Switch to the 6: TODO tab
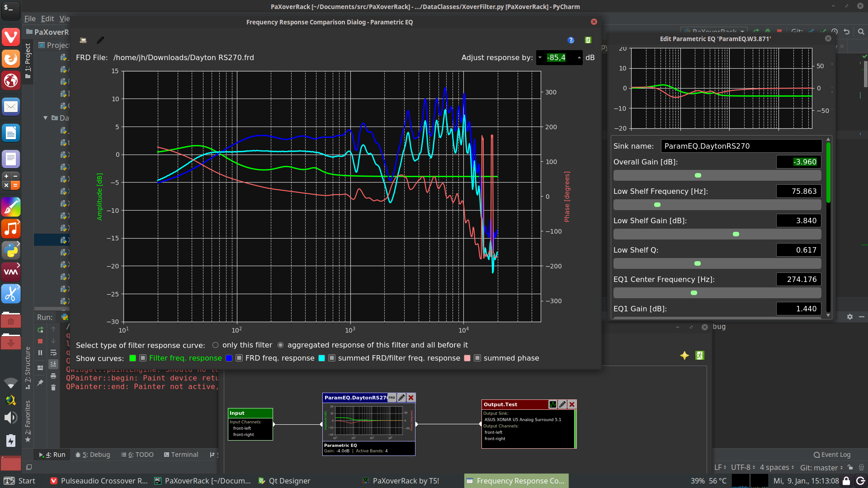Viewport: 868px width, 488px height. (x=137, y=455)
